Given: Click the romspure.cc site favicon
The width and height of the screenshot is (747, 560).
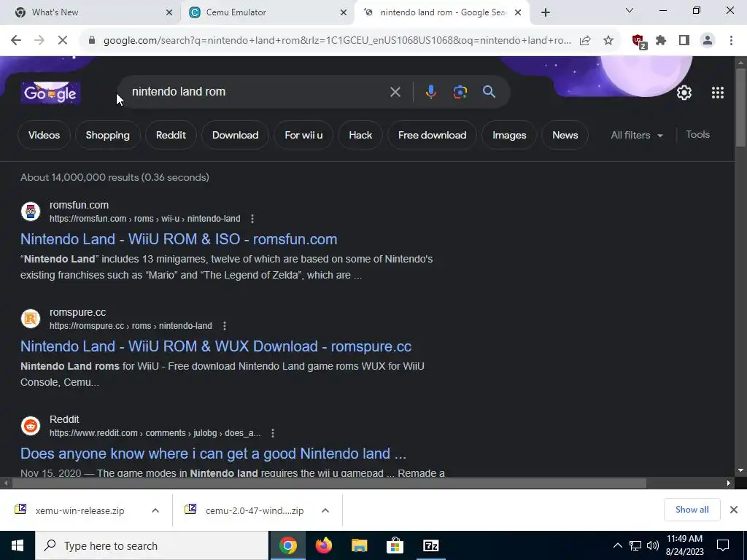Looking at the screenshot, I should pos(31,319).
